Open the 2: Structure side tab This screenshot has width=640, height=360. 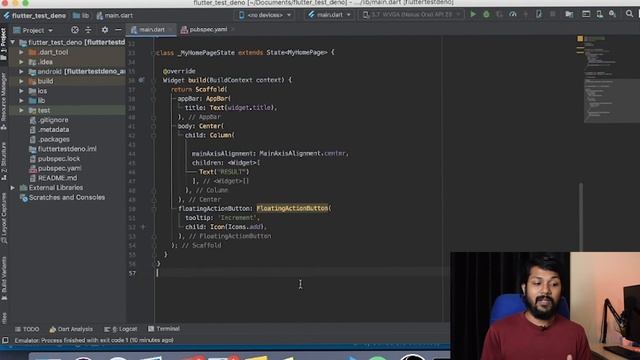(4, 161)
